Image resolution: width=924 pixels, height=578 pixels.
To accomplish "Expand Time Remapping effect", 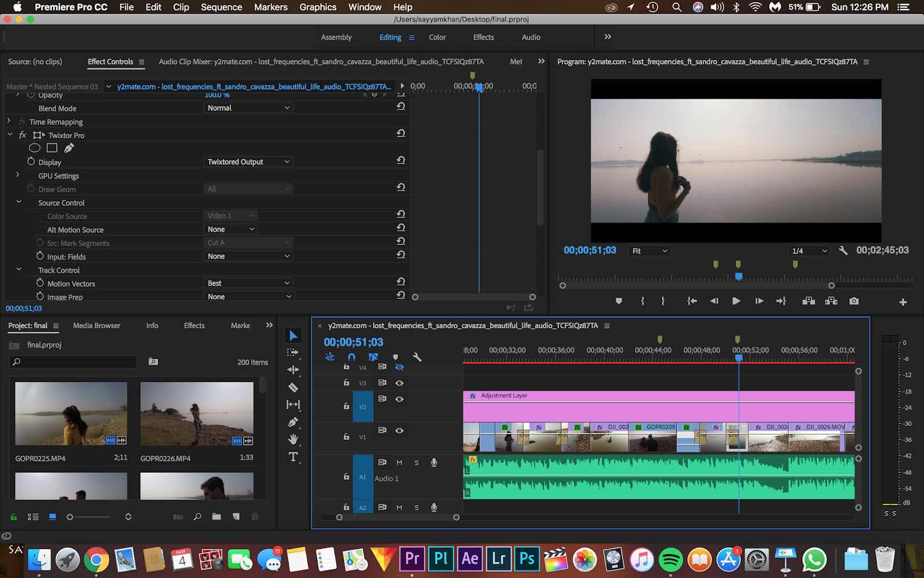I will click(x=9, y=121).
